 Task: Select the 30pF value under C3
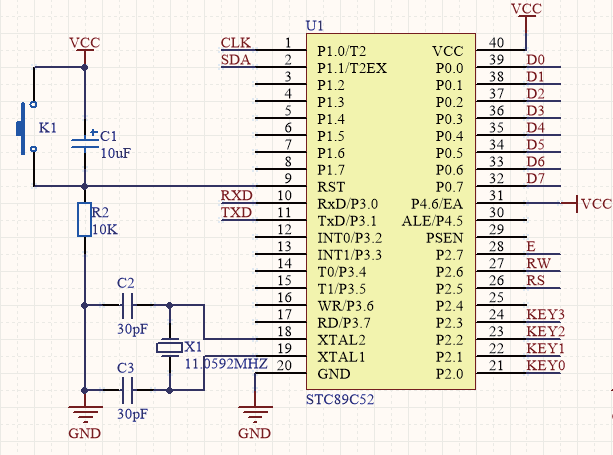(133, 414)
